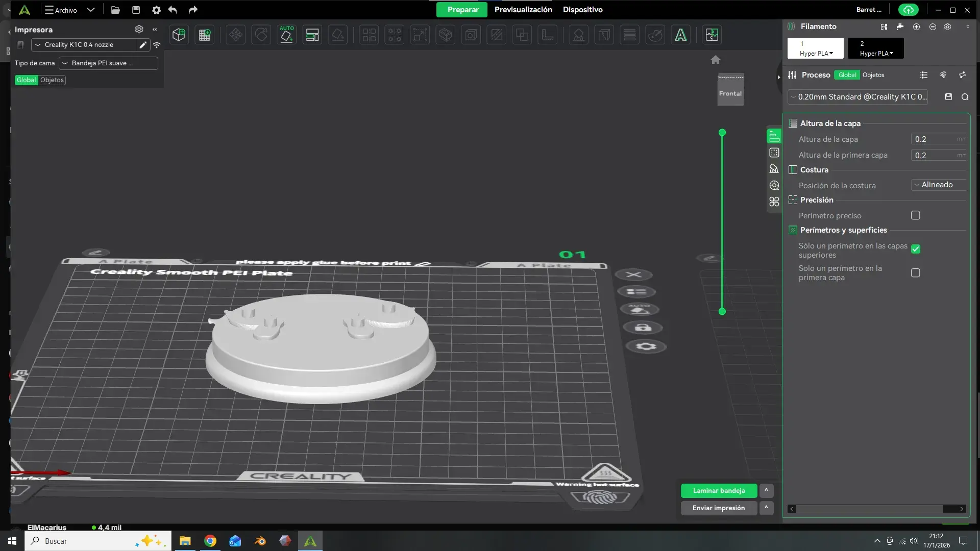Open plate settings gear beside the bed
Image resolution: width=980 pixels, height=551 pixels.
click(646, 346)
